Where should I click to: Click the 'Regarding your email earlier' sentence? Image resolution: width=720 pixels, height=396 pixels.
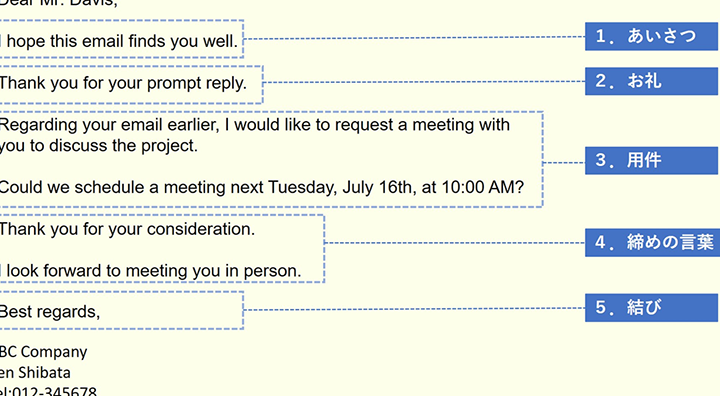(255, 124)
